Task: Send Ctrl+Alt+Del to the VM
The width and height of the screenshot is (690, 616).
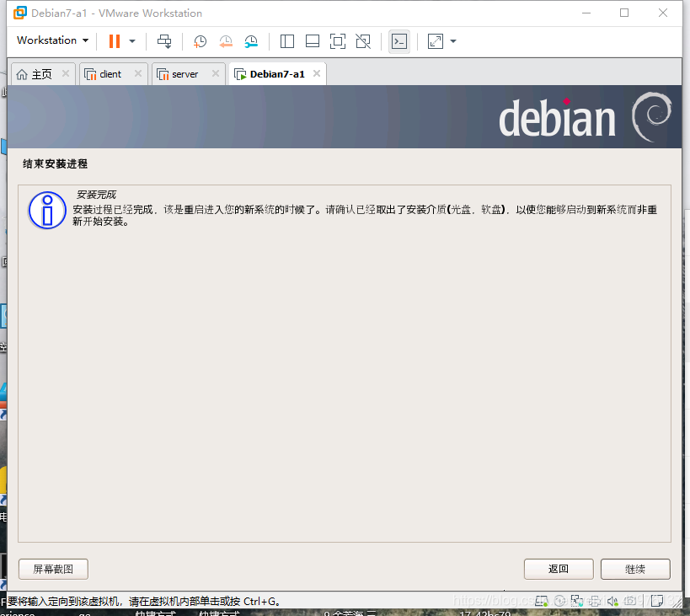Action: [x=164, y=41]
